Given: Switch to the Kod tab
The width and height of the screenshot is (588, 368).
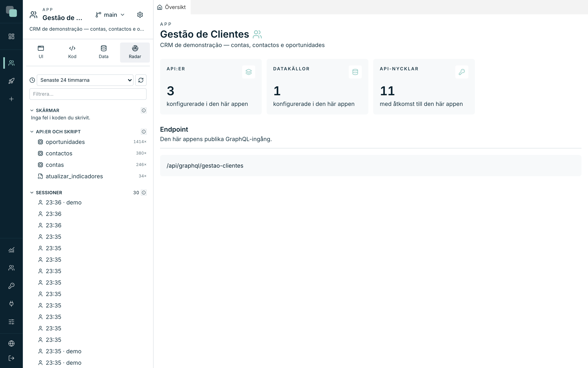Looking at the screenshot, I should click(72, 52).
